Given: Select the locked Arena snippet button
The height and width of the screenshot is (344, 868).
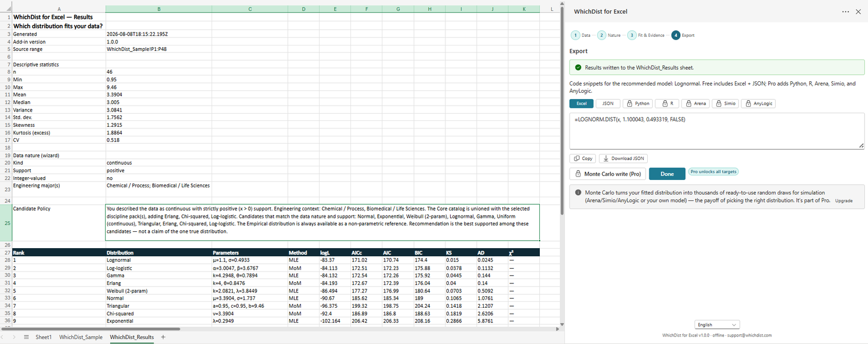Looking at the screenshot, I should [695, 103].
